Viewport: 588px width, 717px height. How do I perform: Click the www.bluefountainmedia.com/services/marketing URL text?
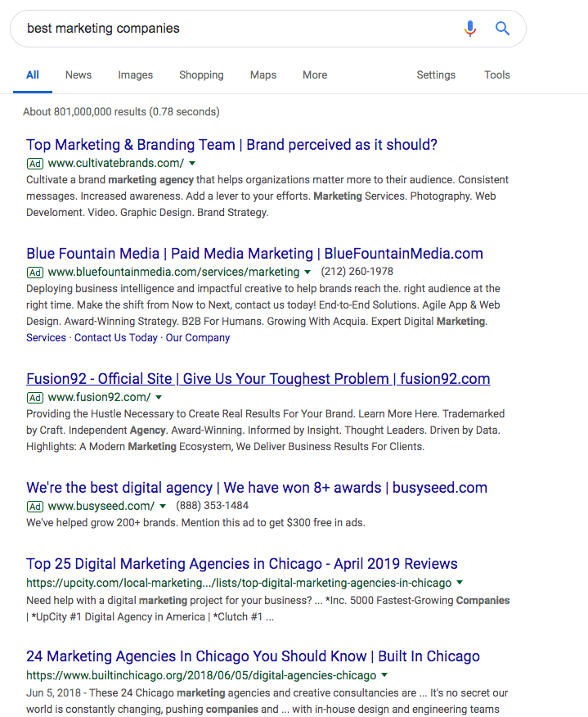(173, 272)
